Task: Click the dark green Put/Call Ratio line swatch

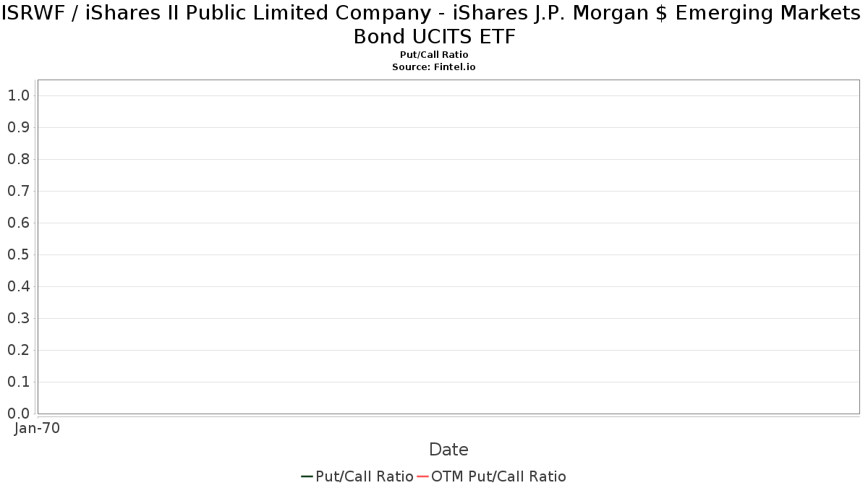Action: tap(307, 476)
